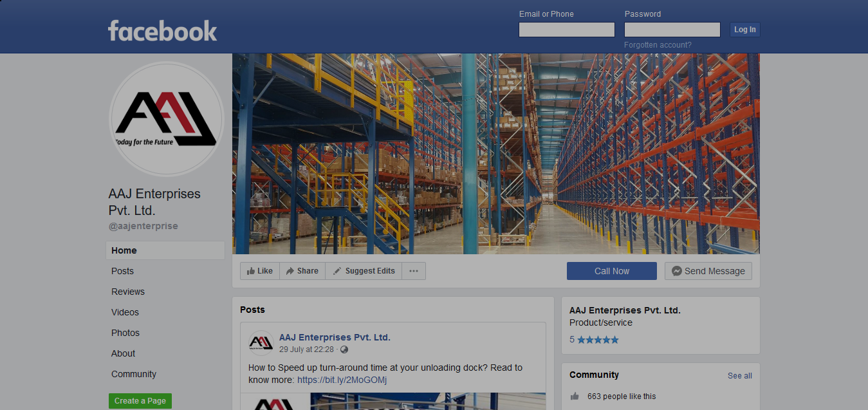Click See all in Community panel
The width and height of the screenshot is (868, 410).
(x=740, y=376)
